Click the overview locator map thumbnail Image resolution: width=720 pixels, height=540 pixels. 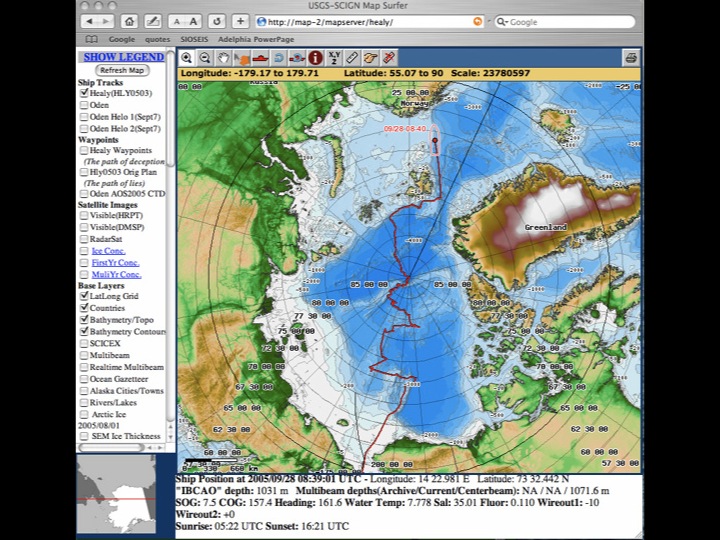[x=117, y=495]
